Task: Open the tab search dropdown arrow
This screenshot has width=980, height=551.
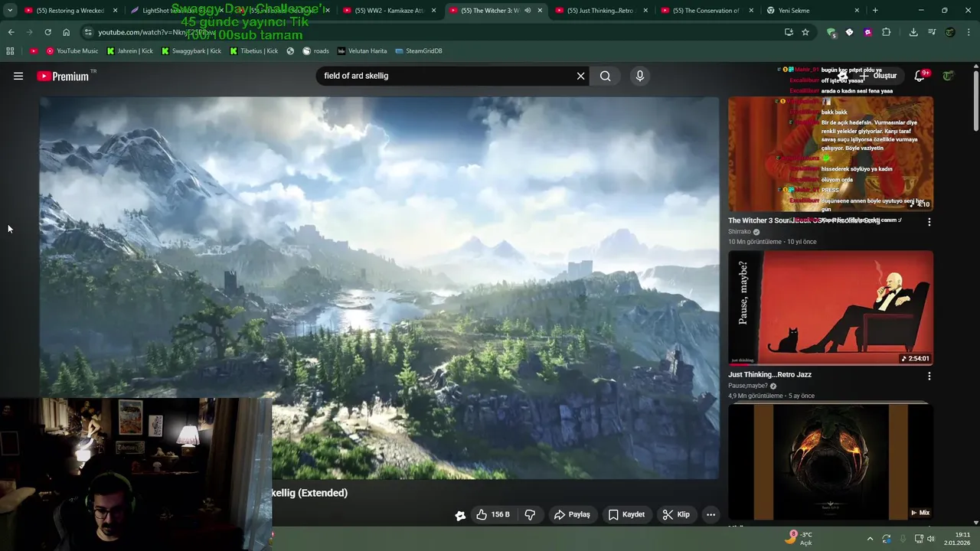Action: (x=9, y=11)
